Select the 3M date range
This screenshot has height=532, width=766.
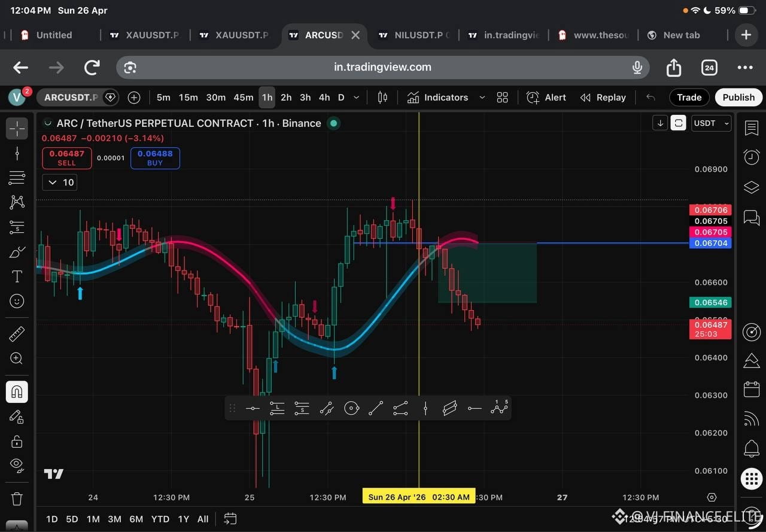coord(114,519)
